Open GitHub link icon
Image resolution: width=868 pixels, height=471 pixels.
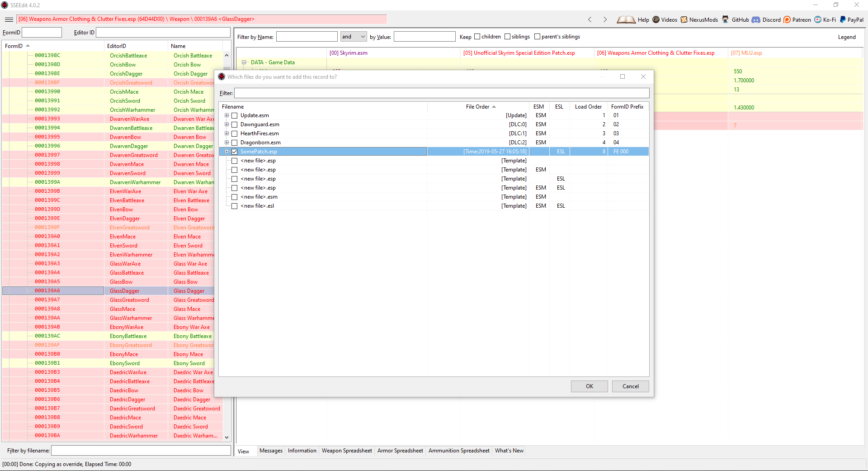click(x=726, y=19)
